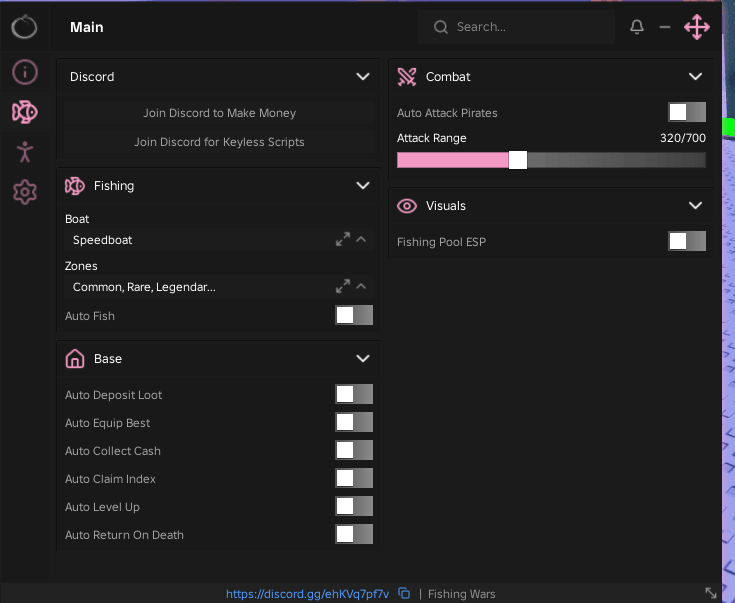735x603 pixels.
Task: Collapse the Base section chevron
Action: coord(363,359)
